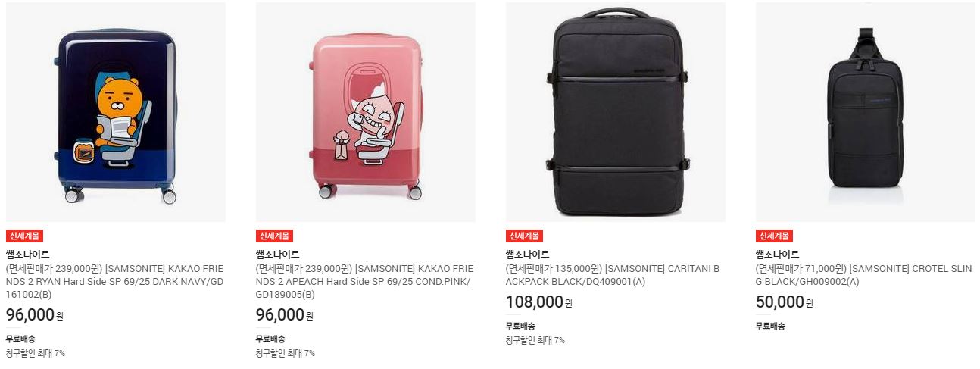Click the 신세계몰 badge under the pink suitcase
This screenshot has height=369, width=980.
[274, 236]
